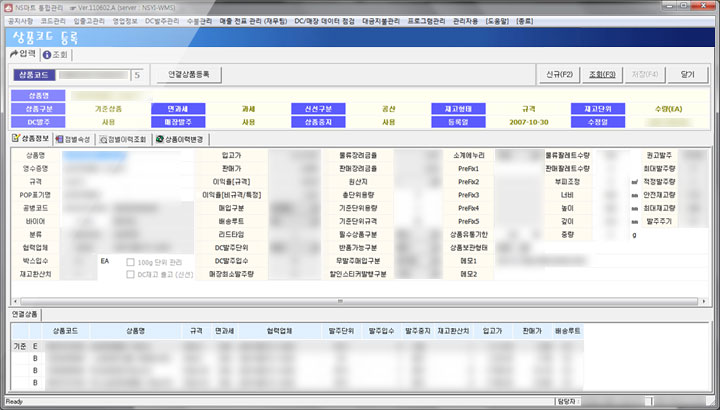
Task: Open the 관리자용 menu
Action: pyautogui.click(x=465, y=21)
